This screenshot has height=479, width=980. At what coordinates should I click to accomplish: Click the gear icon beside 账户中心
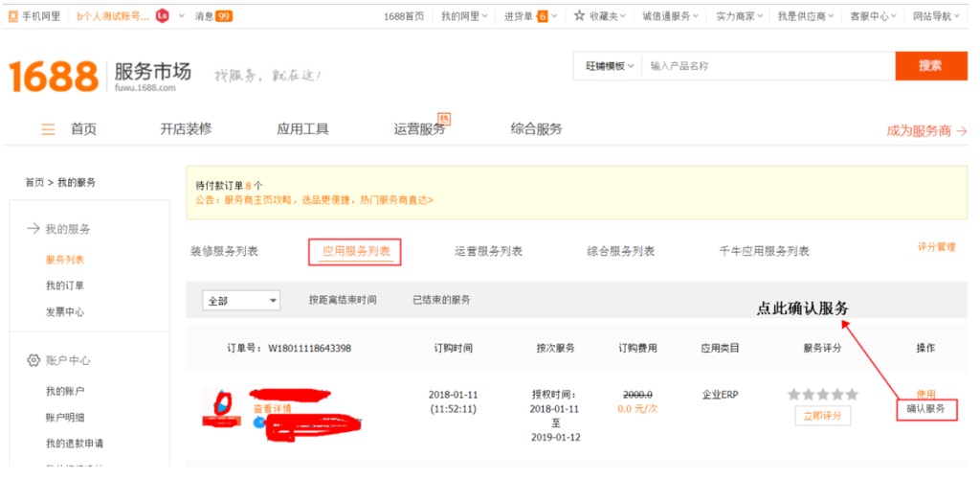tap(33, 360)
